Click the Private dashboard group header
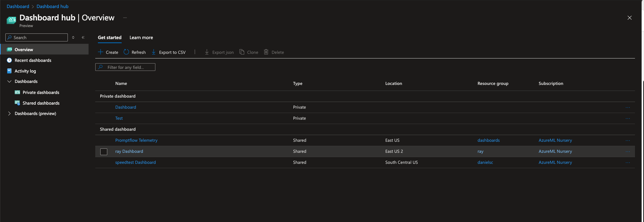The image size is (644, 222). 118,96
